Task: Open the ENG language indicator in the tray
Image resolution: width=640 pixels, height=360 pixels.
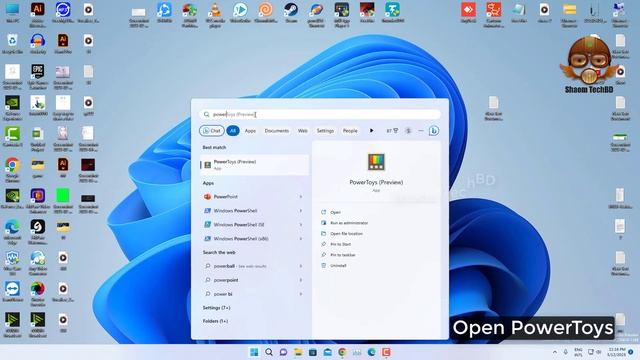Action: [578, 352]
